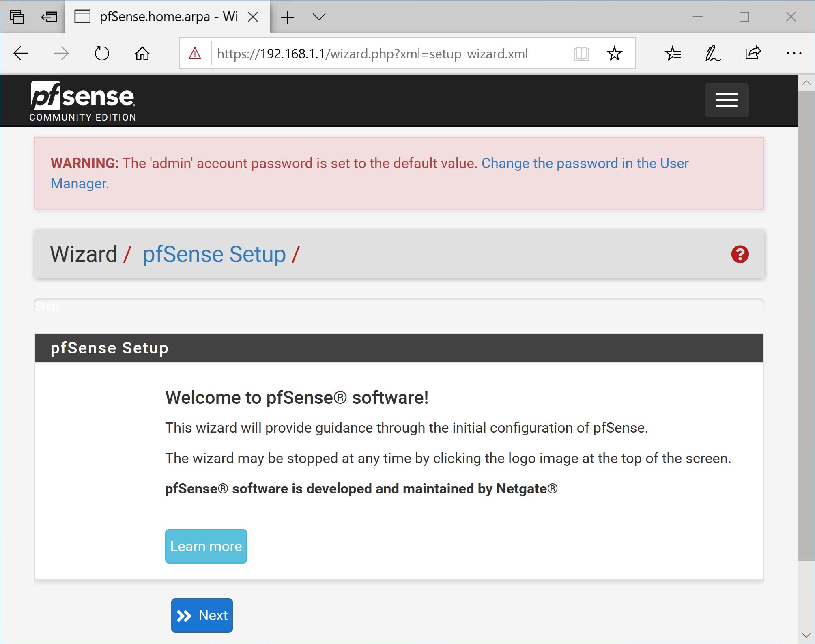Start a Web Note with the pen icon
The width and height of the screenshot is (815, 644).
coord(713,52)
